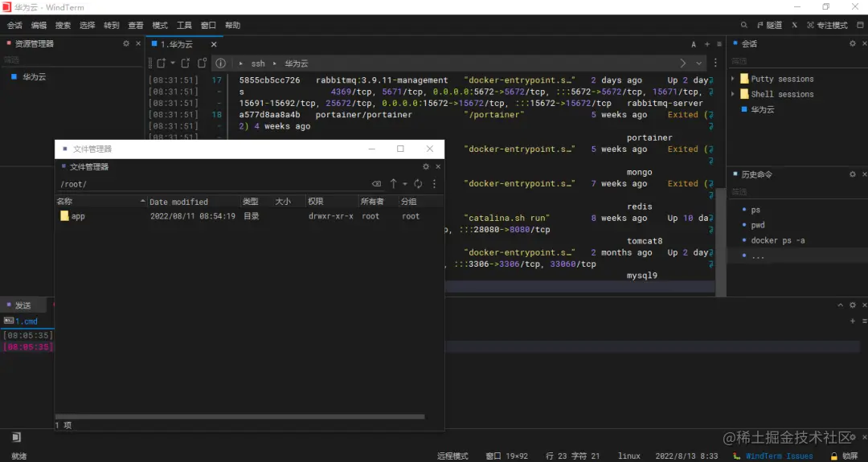Open dropdown beside the up-directory arrow

pyautogui.click(x=404, y=184)
